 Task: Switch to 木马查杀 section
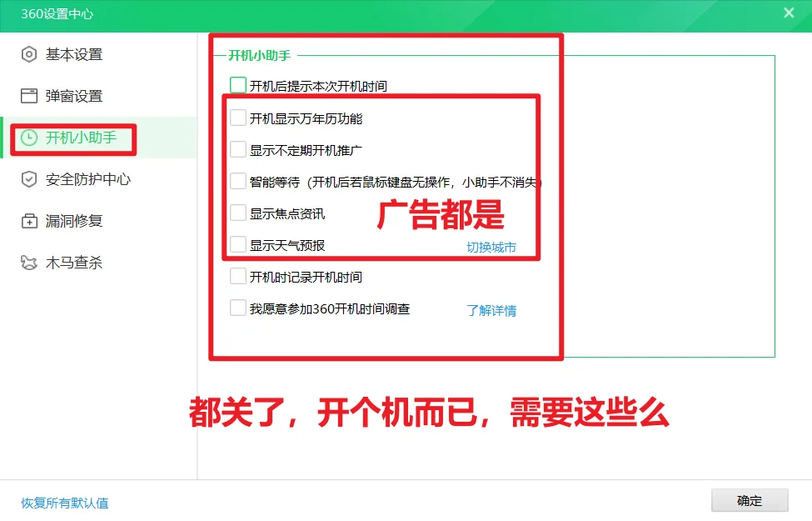[x=98, y=263]
